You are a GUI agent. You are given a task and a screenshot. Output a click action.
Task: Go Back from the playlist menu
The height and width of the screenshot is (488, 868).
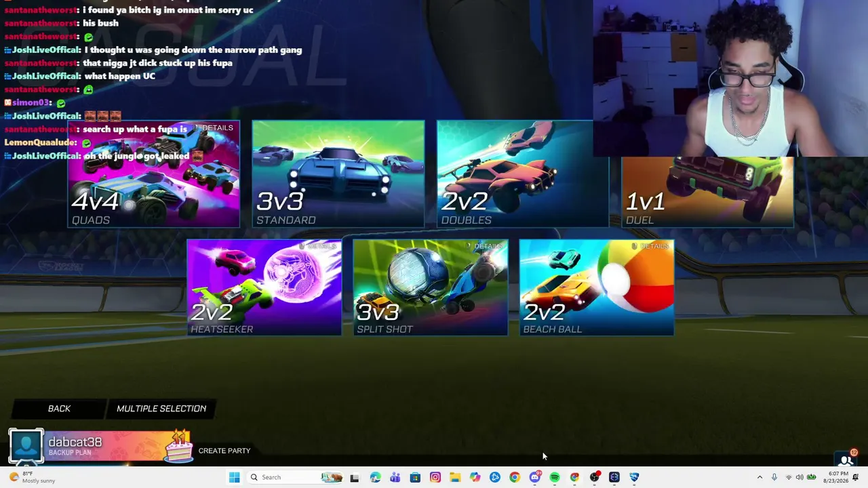59,409
